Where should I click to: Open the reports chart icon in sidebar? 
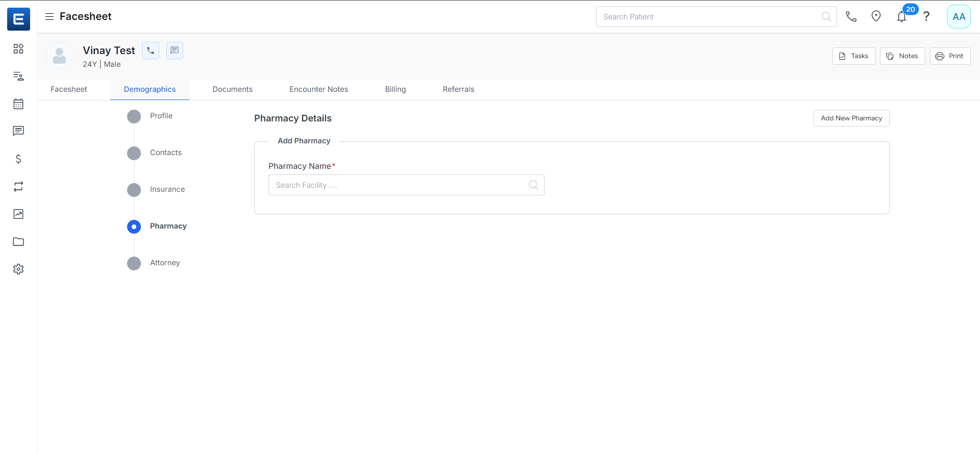pos(18,214)
